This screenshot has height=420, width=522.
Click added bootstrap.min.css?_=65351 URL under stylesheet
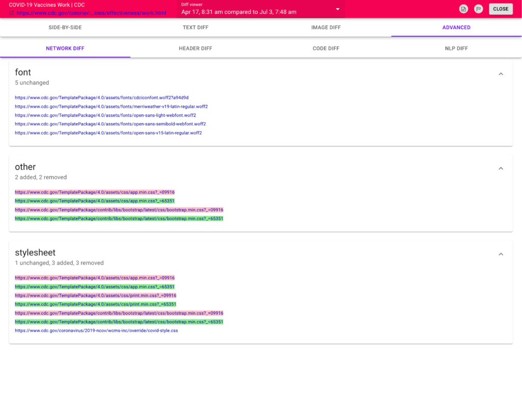[119, 322]
